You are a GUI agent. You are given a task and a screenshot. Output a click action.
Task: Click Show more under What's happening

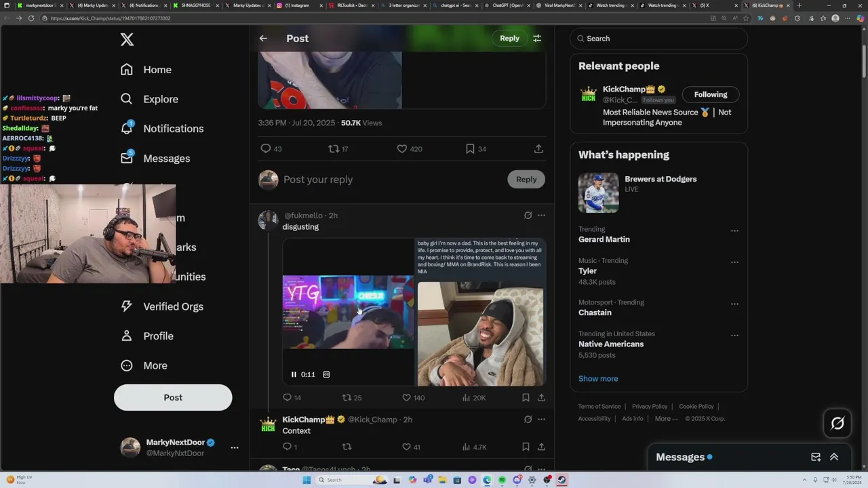[x=598, y=379]
